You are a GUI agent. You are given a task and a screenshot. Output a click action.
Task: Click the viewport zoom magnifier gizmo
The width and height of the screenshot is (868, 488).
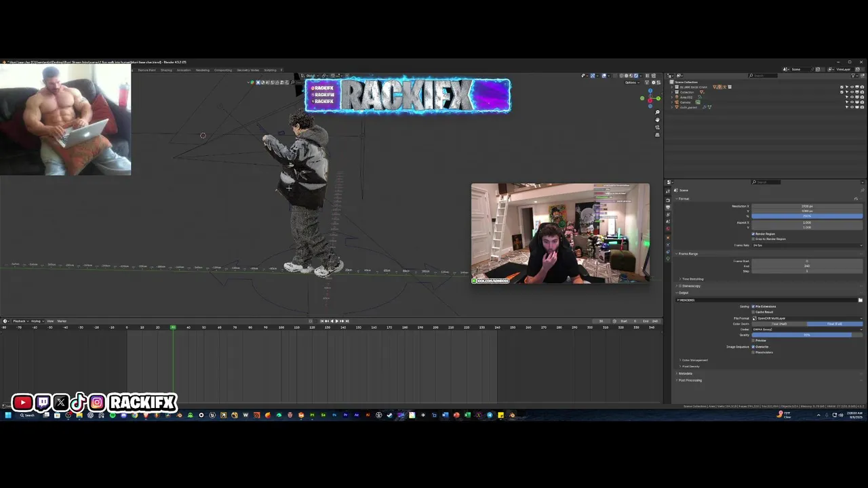pos(657,113)
